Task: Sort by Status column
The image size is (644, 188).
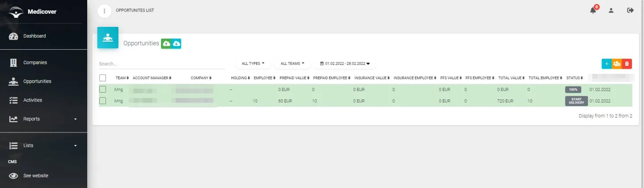Action: click(575, 78)
